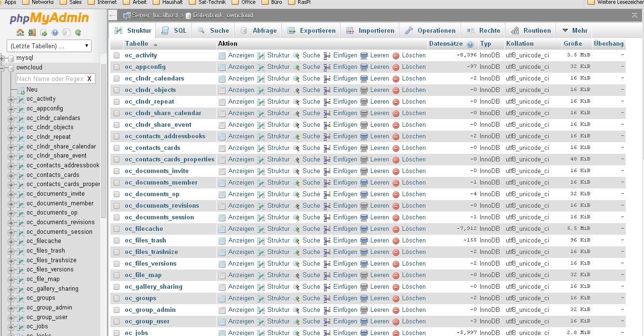Tick the oc_files_versions checkbox
This screenshot has width=644, height=336.
click(117, 264)
